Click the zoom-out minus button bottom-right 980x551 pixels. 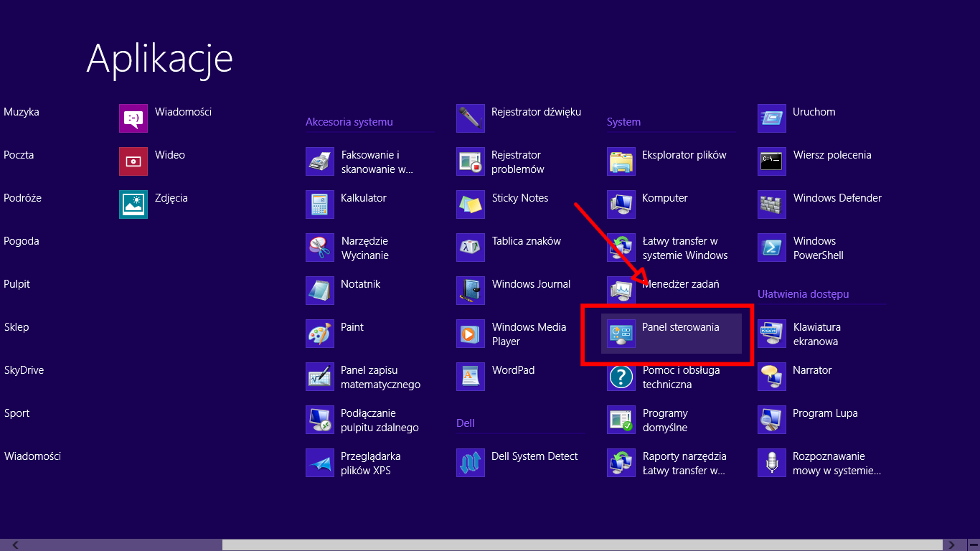[973, 545]
